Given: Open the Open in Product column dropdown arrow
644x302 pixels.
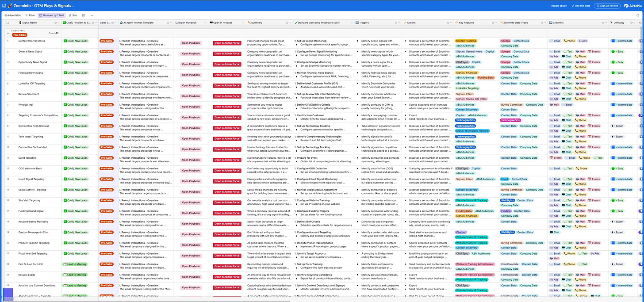Looking at the screenshot, I should click(x=243, y=23).
